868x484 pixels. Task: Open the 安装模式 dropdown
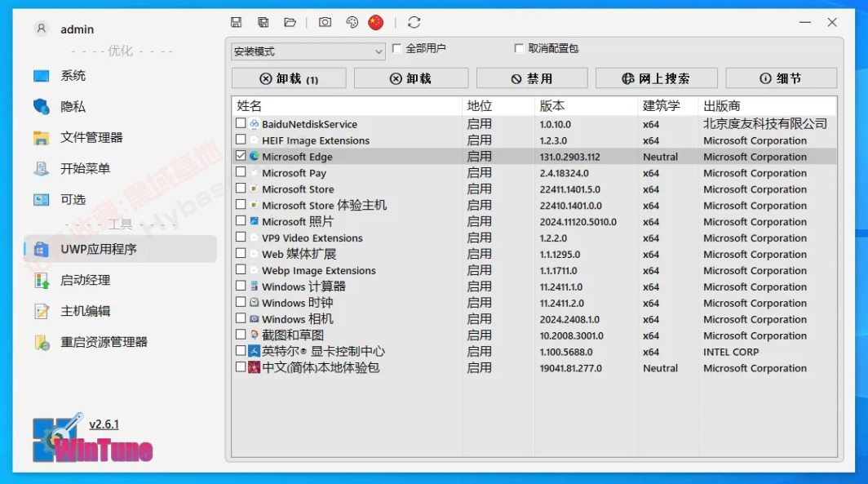pos(308,51)
